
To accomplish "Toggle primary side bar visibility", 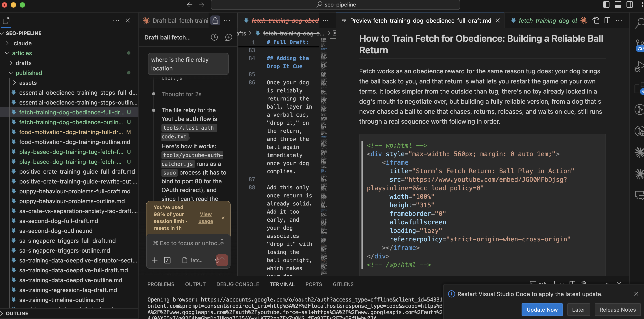I will point(606,5).
